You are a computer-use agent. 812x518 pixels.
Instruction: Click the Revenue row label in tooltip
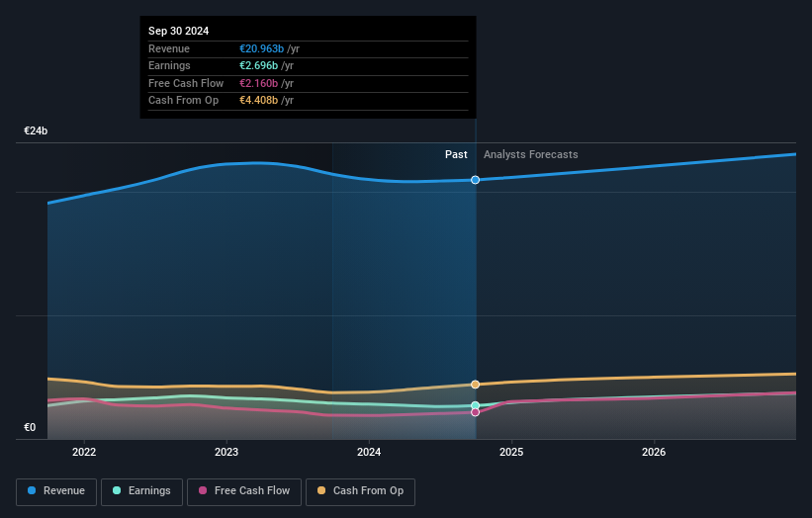tap(169, 48)
